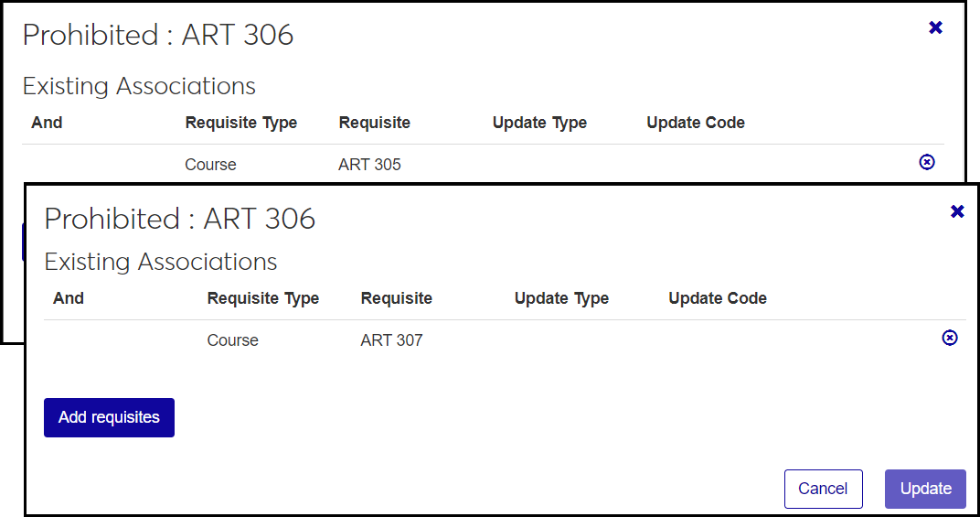Screen dimensions: 980x517
Task: Select the ART 307 requisite cell
Action: (391, 340)
